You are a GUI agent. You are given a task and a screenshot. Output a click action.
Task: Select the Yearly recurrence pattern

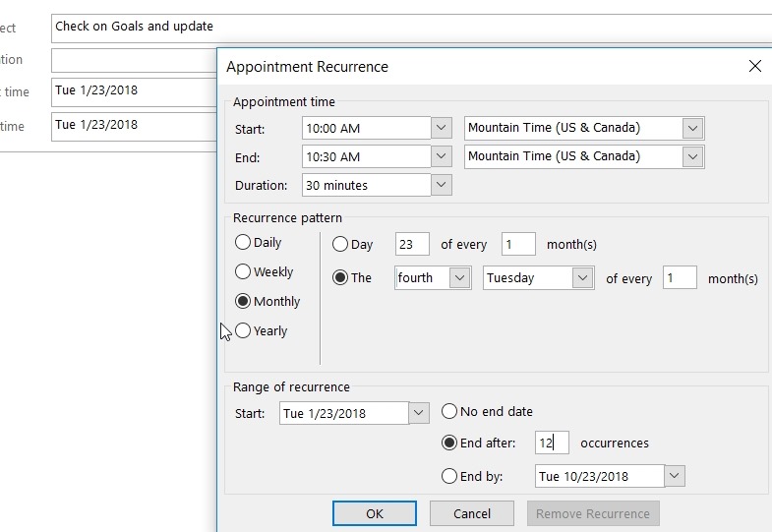coord(243,331)
